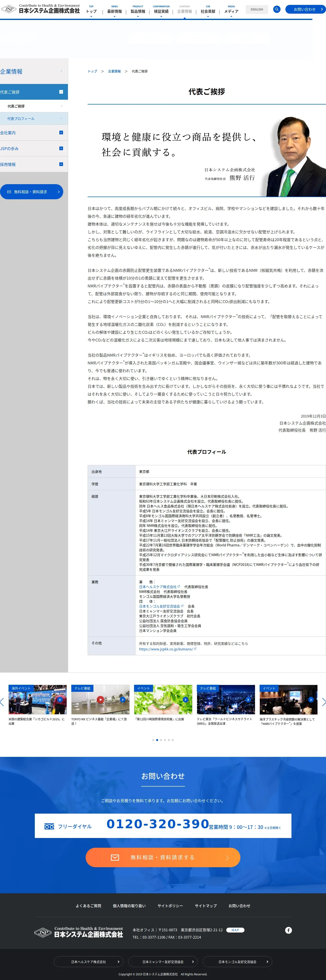Viewport: 326px width, 980px height.
Task: Play the TOKYO MX 企業魂 video thumbnail
Action: [100, 700]
